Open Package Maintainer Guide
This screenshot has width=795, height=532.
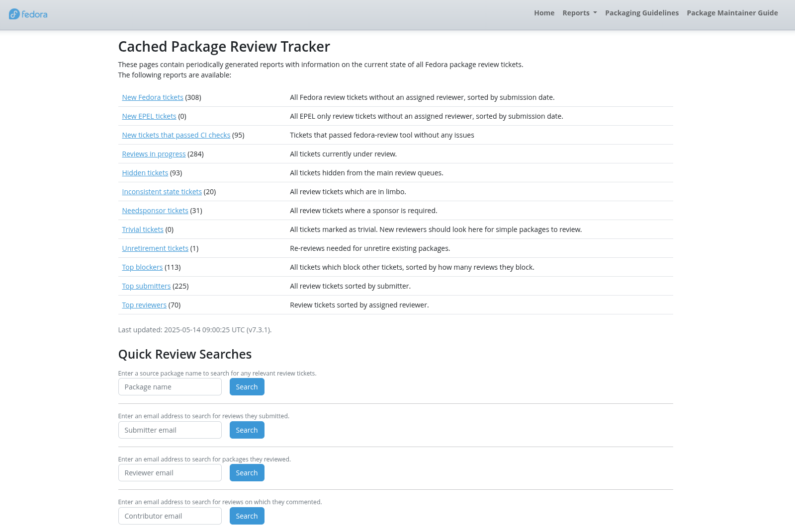(732, 13)
